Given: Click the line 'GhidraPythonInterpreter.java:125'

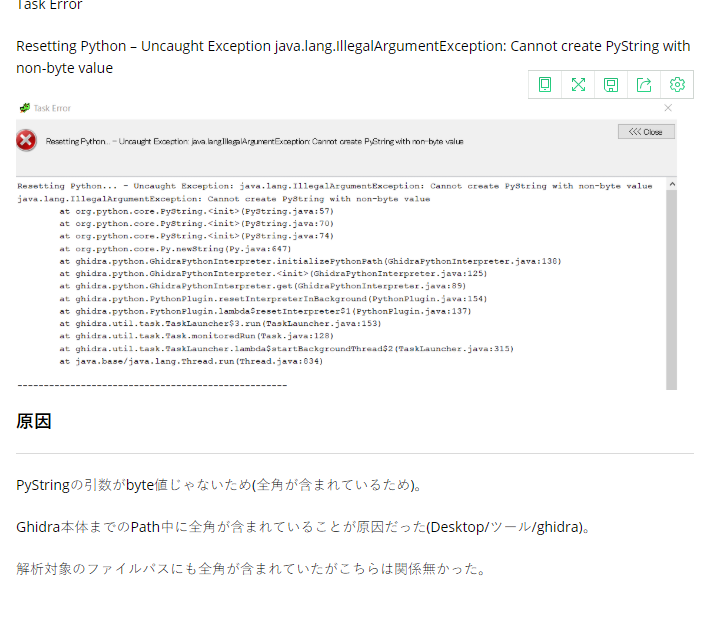Looking at the screenshot, I should [273, 273].
